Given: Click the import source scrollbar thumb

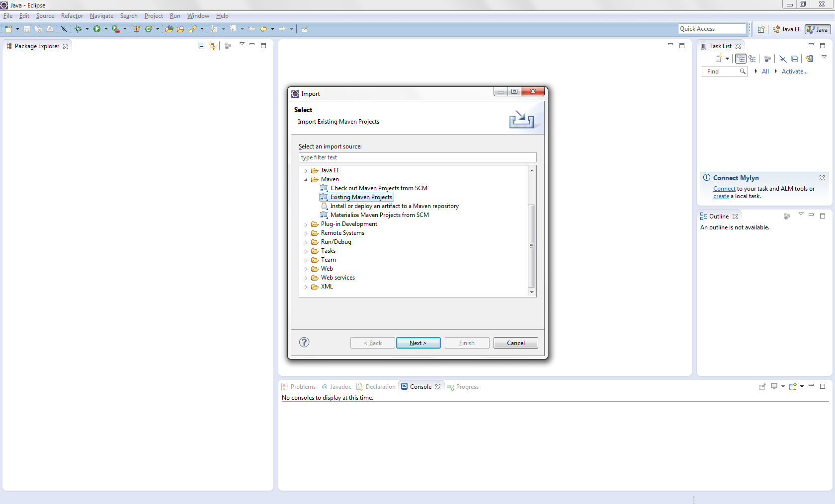Looking at the screenshot, I should 531,245.
